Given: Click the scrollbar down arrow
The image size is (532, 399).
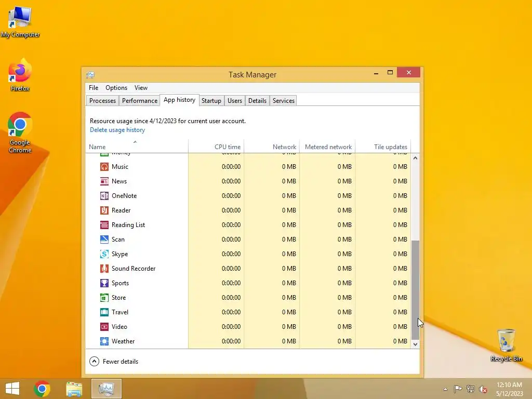Looking at the screenshot, I should (x=415, y=344).
